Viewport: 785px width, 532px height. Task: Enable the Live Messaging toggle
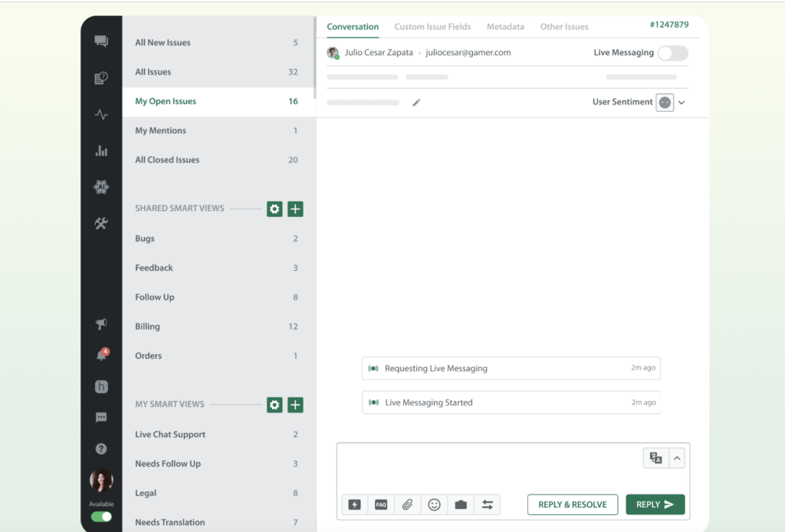(672, 53)
